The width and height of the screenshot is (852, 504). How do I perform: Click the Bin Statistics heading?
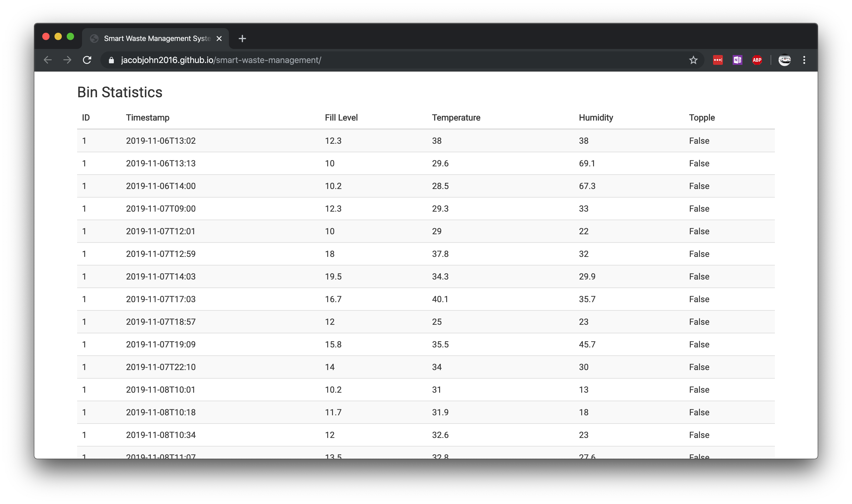[120, 92]
